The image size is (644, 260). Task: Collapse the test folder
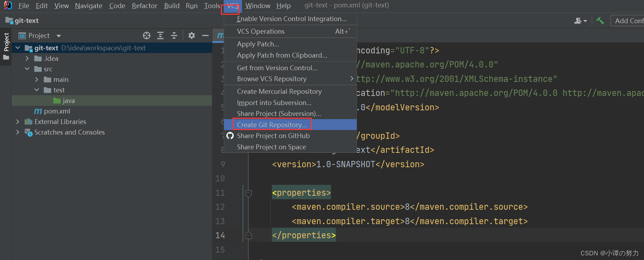pos(37,90)
